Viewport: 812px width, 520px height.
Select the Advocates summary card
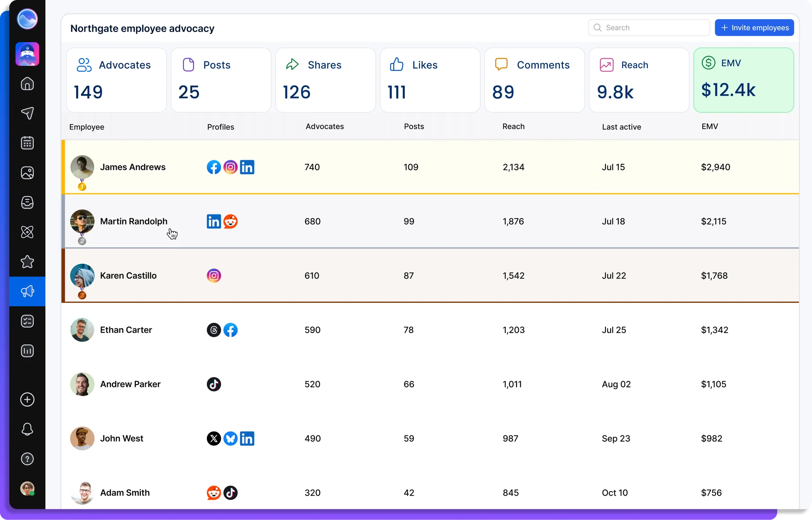[x=117, y=80]
